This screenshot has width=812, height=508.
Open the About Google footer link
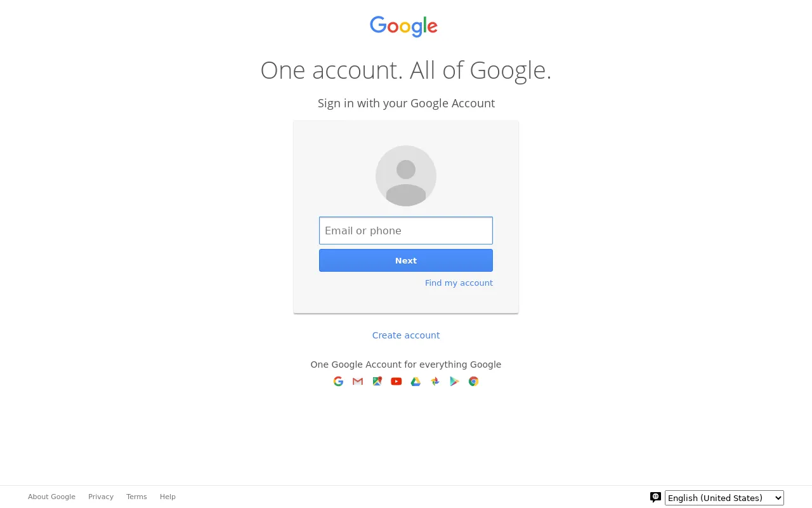[51, 497]
